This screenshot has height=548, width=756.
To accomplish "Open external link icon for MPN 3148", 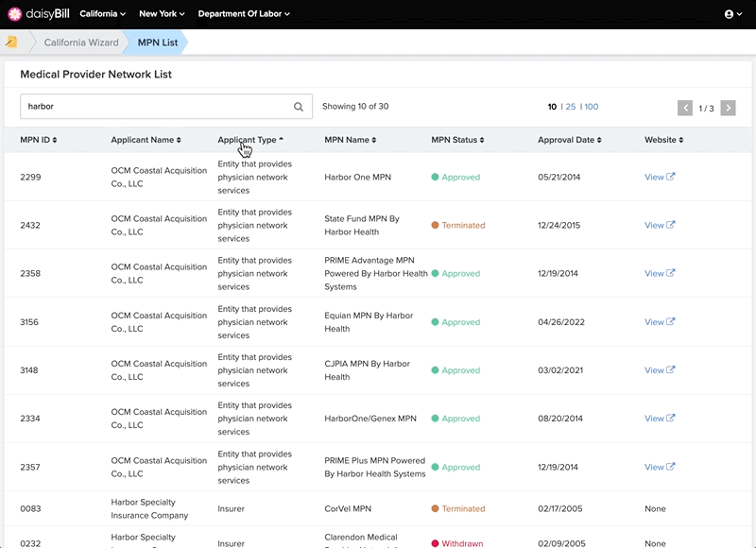I will 671,369.
